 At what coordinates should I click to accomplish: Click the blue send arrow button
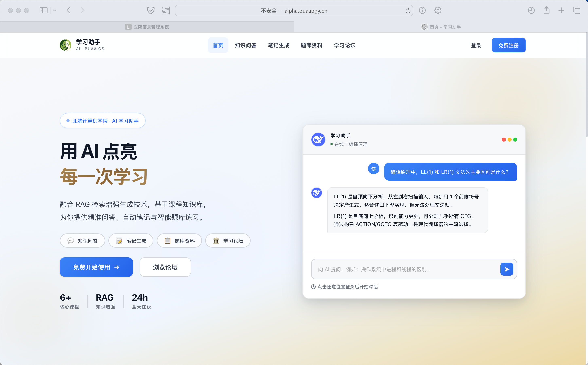point(507,269)
